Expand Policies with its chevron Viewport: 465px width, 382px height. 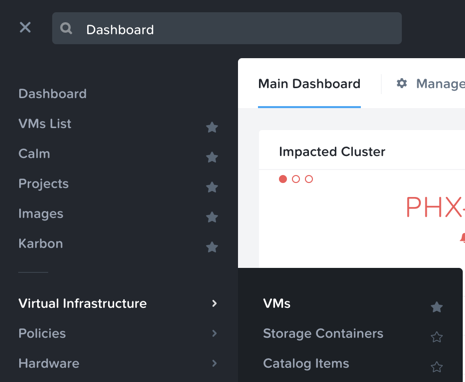coord(214,333)
